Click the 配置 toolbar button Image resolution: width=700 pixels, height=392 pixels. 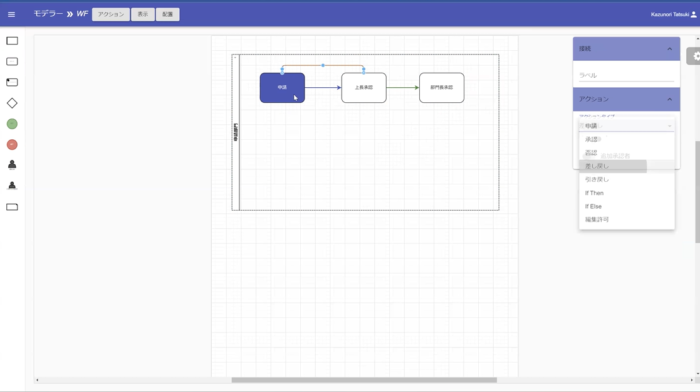167,14
